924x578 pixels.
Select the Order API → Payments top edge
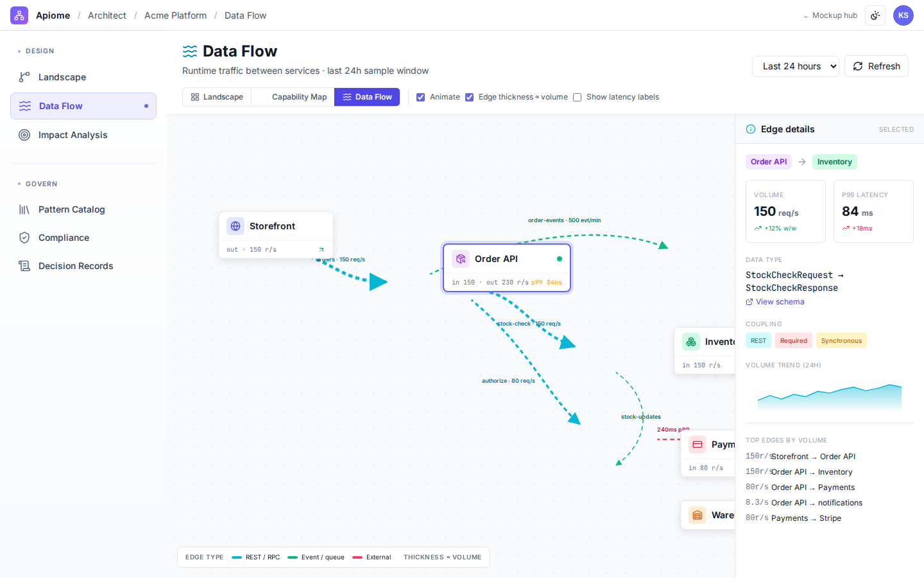coord(830,487)
